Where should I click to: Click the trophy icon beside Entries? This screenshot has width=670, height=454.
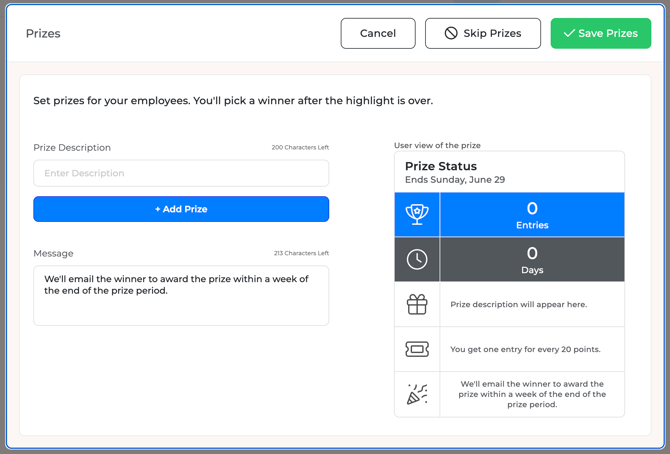click(x=417, y=214)
